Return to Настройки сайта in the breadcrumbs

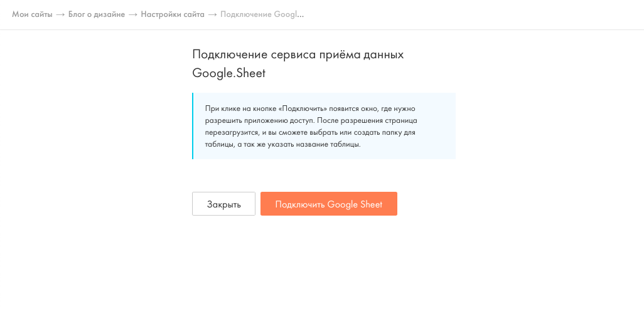[173, 15]
